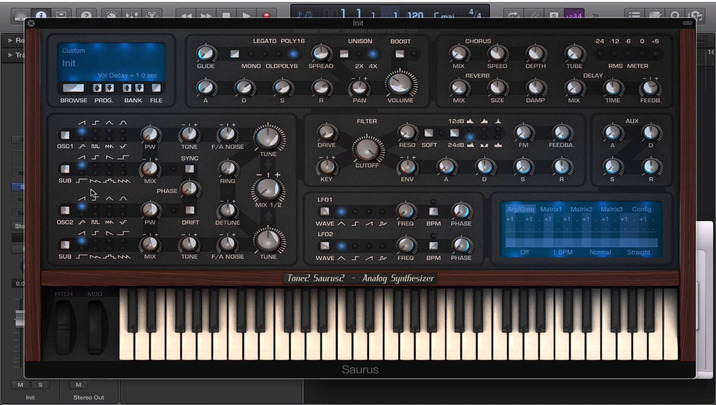716x405 pixels.
Task: Open the FILE menu button
Action: point(156,88)
